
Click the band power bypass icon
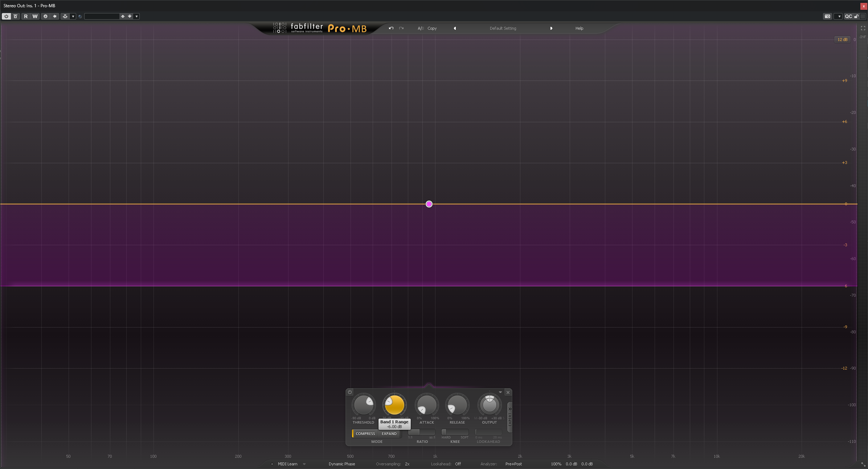(350, 392)
